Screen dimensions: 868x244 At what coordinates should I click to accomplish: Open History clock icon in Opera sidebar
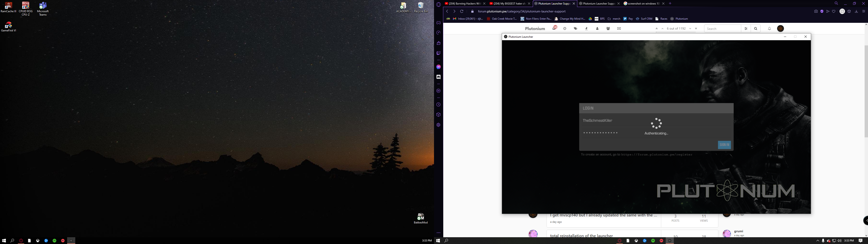[438, 104]
